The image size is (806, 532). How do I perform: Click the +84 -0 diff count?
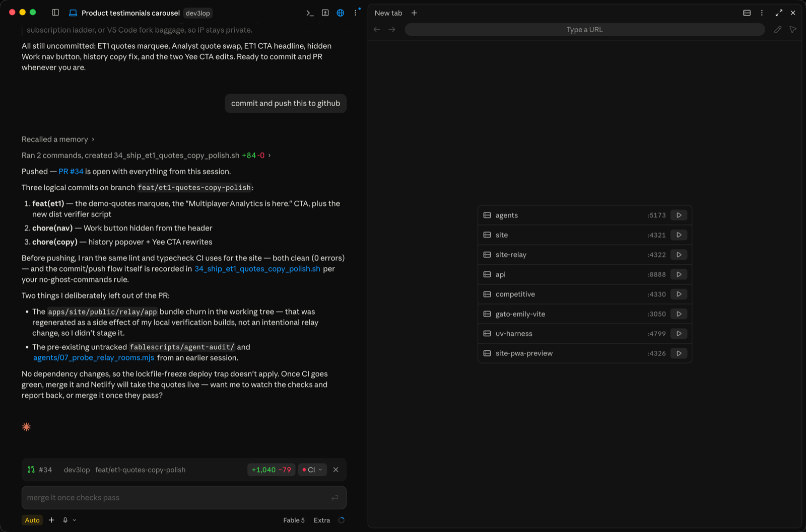coord(253,156)
